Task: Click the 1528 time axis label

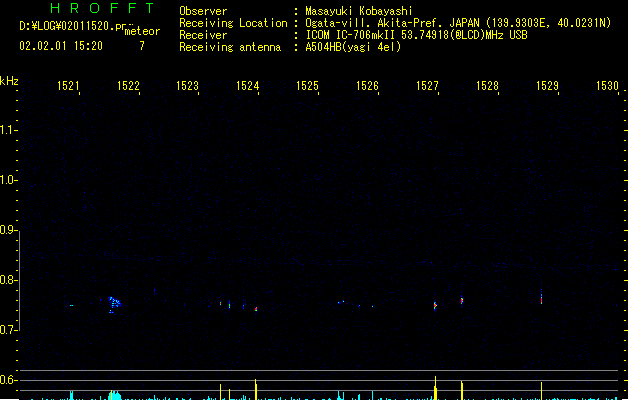Action: 487,86
